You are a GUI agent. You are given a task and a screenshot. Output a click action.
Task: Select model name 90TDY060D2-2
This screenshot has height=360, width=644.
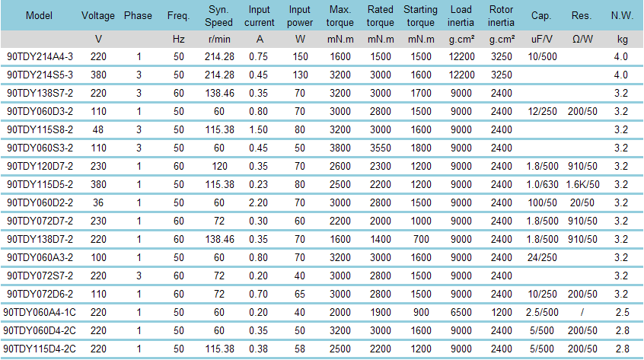tap(40, 202)
